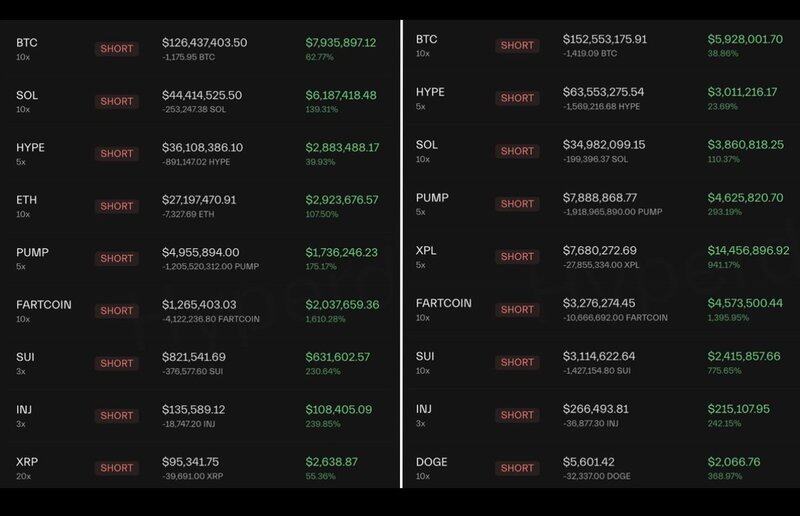Select the XPL ticker name
Screen dimensions: 800x516
point(427,250)
